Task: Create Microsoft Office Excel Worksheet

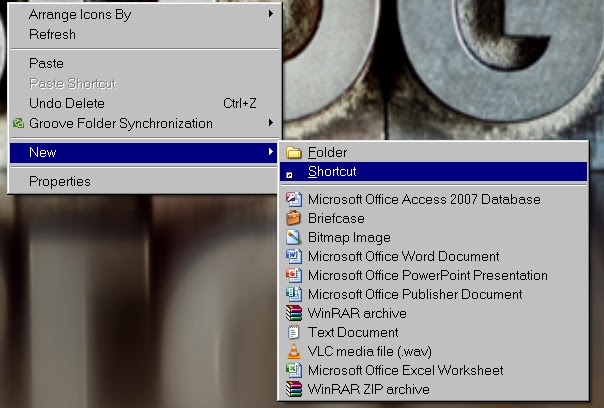Action: pos(433,370)
